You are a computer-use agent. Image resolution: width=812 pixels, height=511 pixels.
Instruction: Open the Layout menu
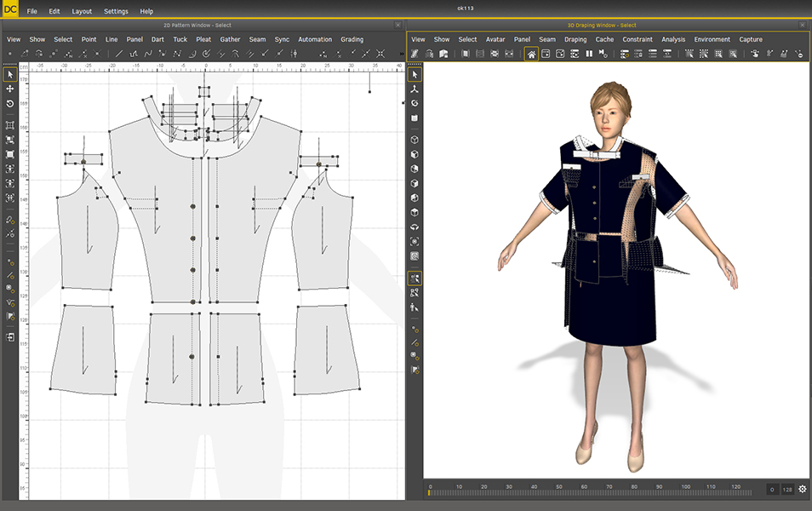[x=82, y=12]
